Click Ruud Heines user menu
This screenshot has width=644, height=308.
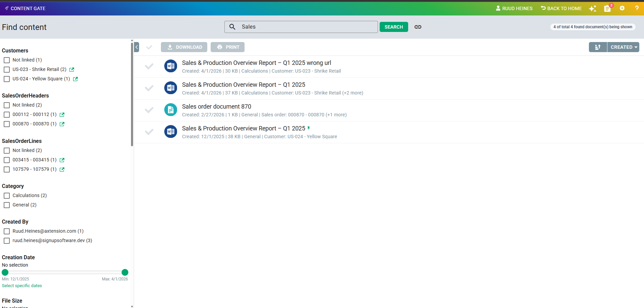point(514,8)
